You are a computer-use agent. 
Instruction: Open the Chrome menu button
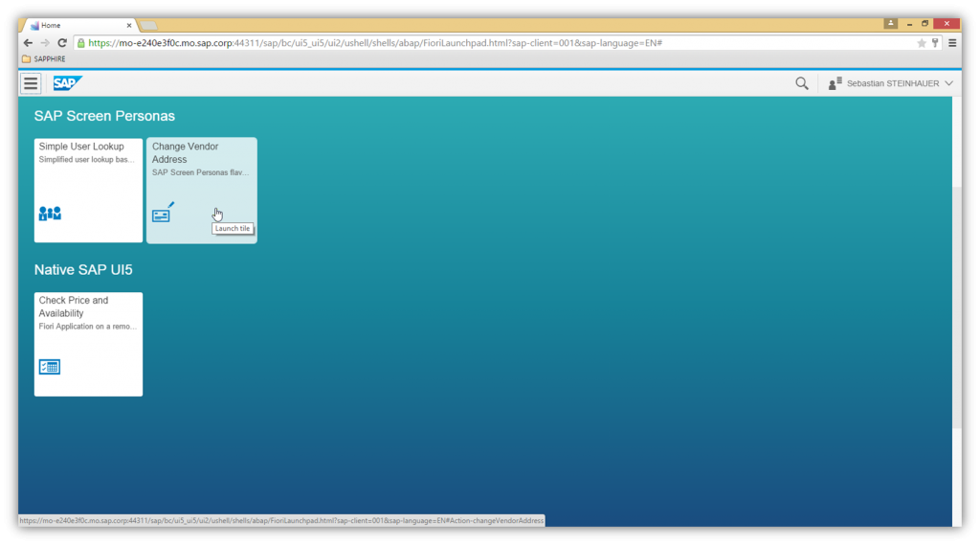tap(952, 43)
